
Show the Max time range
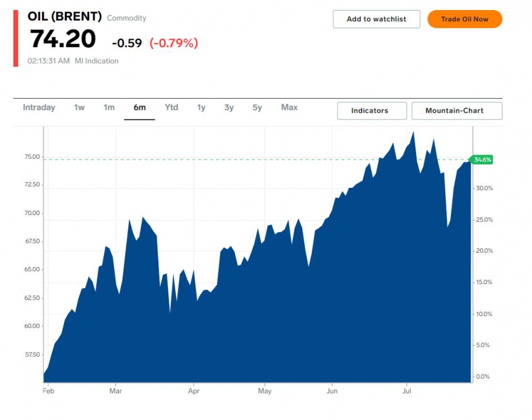[x=289, y=108]
